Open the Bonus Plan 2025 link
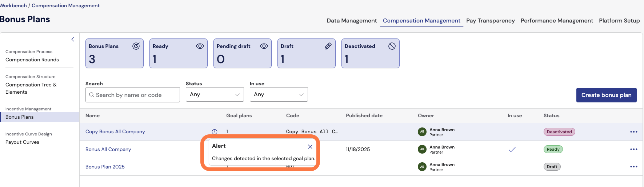This screenshot has width=644, height=187. point(105,167)
